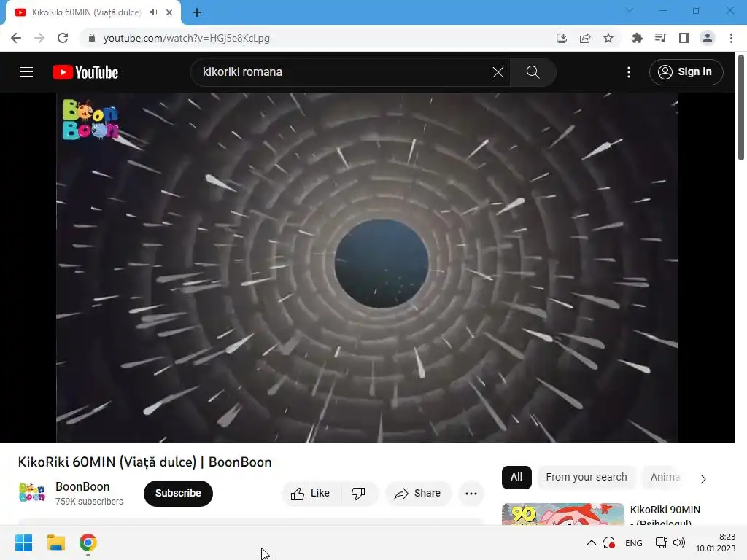Select the All filter chip
The width and height of the screenshot is (747, 560).
coord(516,477)
